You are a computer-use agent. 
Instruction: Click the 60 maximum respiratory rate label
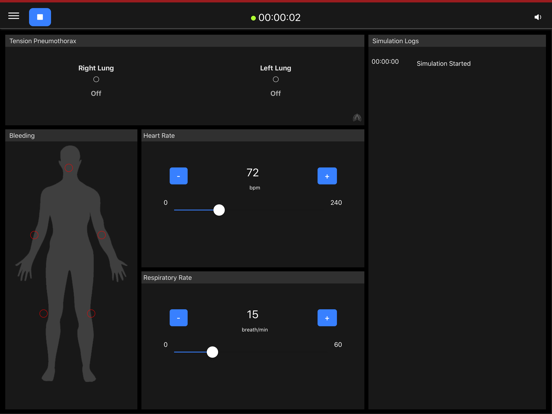(338, 344)
